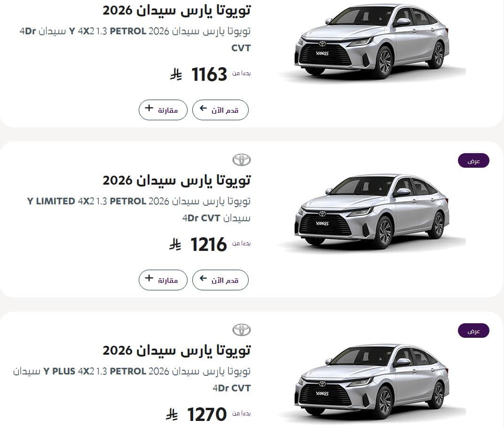Image resolution: width=504 pixels, height=428 pixels.
Task: Open the Y LIMITED Yaris car image
Action: pyautogui.click(x=372, y=212)
